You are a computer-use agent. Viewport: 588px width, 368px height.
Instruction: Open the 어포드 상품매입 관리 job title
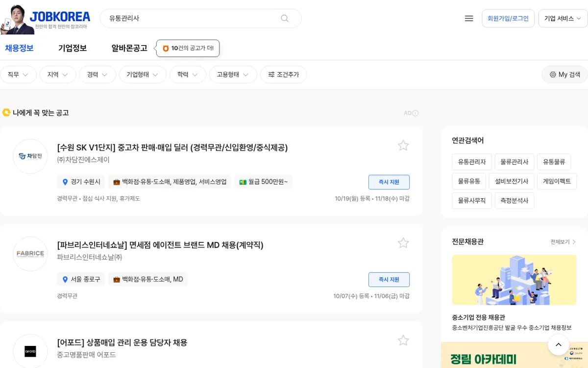(x=122, y=342)
